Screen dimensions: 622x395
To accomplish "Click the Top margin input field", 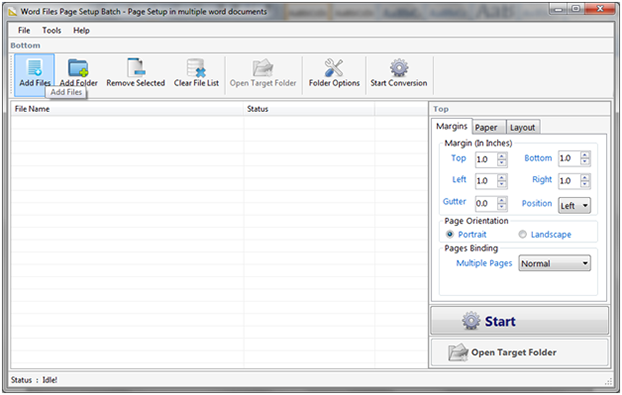I will coord(486,159).
